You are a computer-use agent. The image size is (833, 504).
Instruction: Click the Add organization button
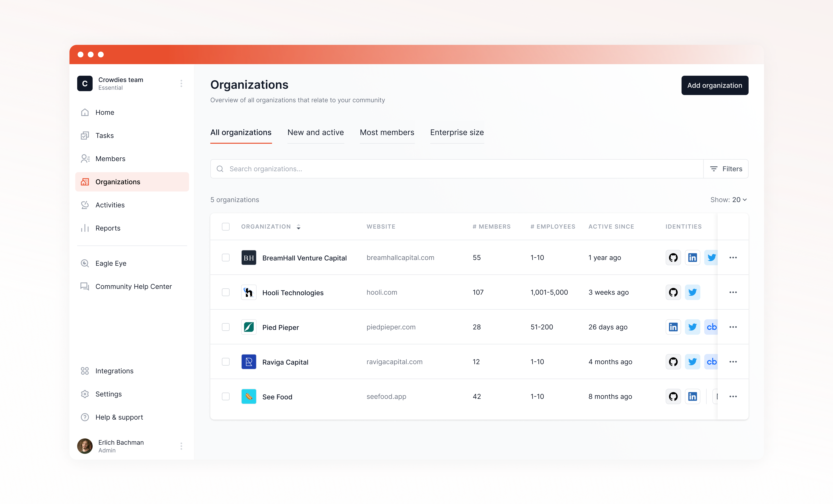[714, 86]
